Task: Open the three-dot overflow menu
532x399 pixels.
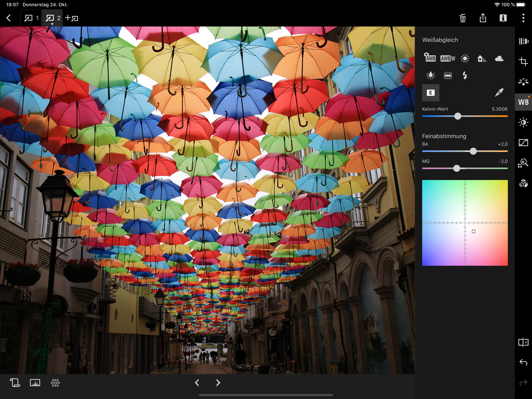Action: click(x=523, y=18)
